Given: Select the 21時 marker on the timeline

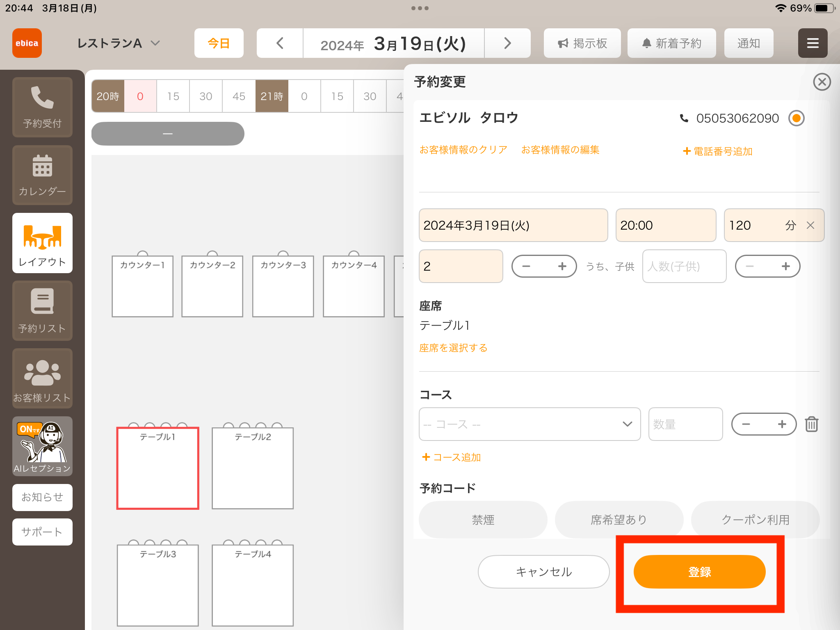Looking at the screenshot, I should 272,96.
